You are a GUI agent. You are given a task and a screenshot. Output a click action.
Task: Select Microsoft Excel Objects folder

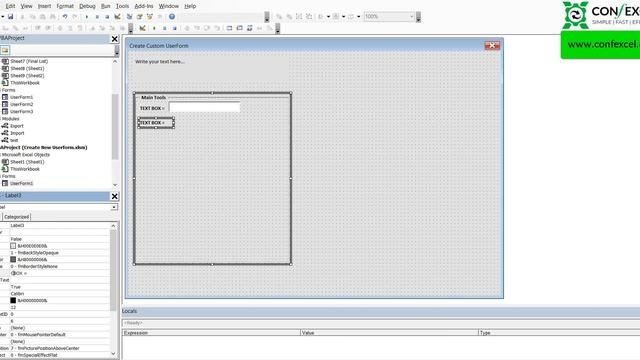tap(26, 155)
